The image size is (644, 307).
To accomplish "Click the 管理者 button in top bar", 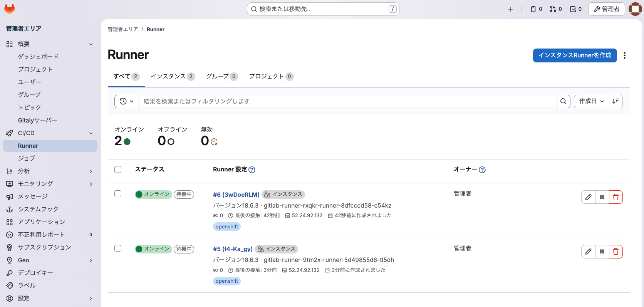I will [607, 9].
